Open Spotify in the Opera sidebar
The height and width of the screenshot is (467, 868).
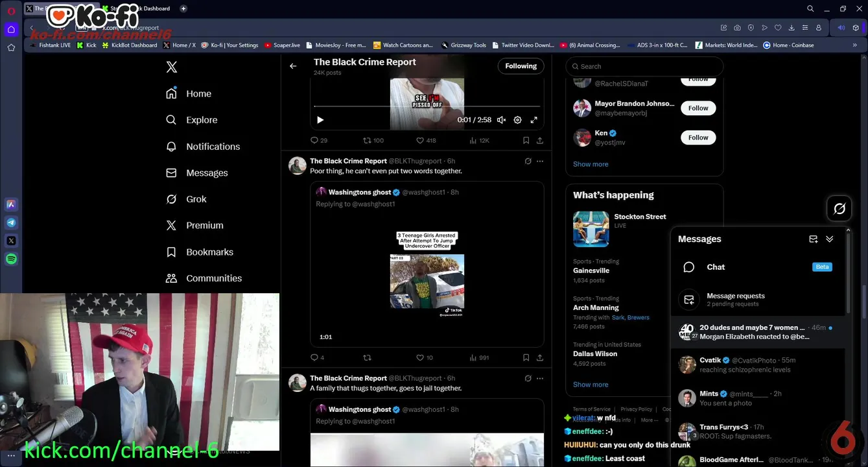tap(11, 259)
